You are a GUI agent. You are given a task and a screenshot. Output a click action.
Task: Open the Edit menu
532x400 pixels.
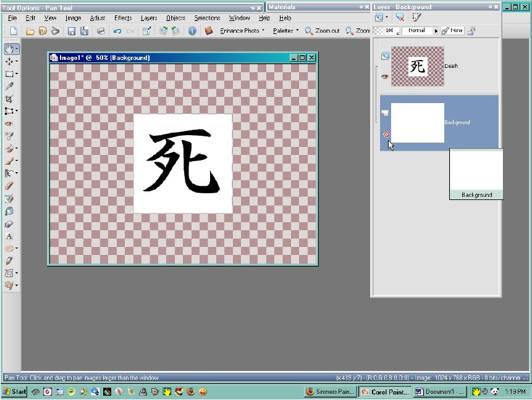[30, 18]
